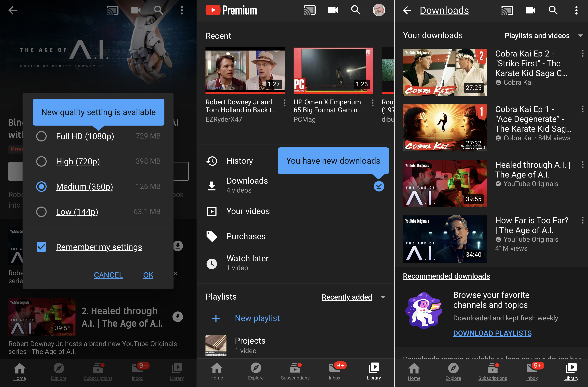Screen dimensions: 588x387
Task: Open options for How Far is Too Far download
Action: click(x=583, y=220)
